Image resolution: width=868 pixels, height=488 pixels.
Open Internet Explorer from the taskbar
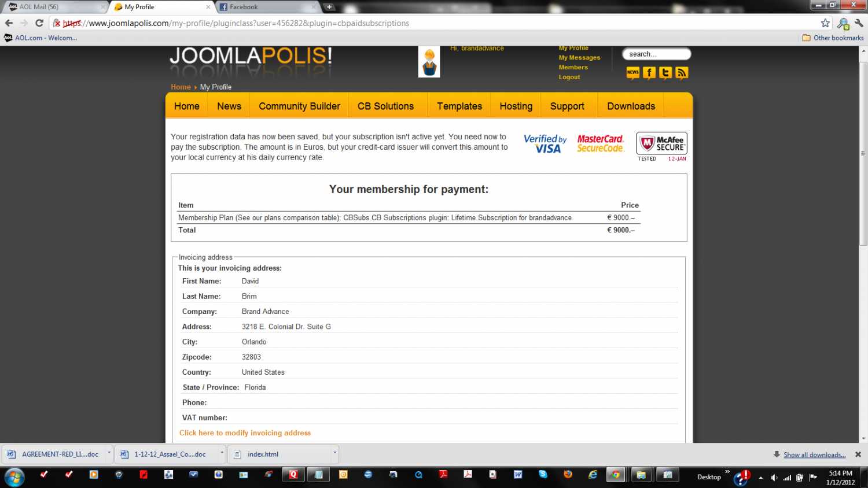(x=593, y=475)
